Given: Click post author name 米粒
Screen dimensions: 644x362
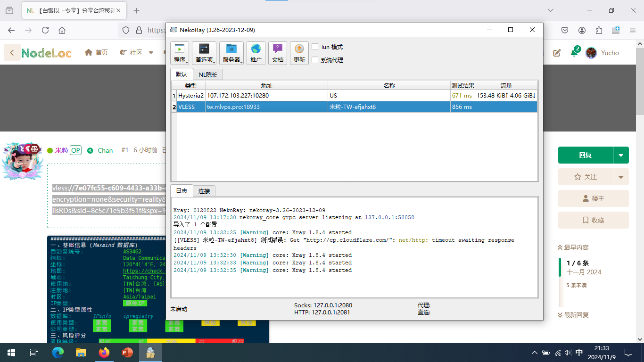Looking at the screenshot, I should pyautogui.click(x=62, y=150).
